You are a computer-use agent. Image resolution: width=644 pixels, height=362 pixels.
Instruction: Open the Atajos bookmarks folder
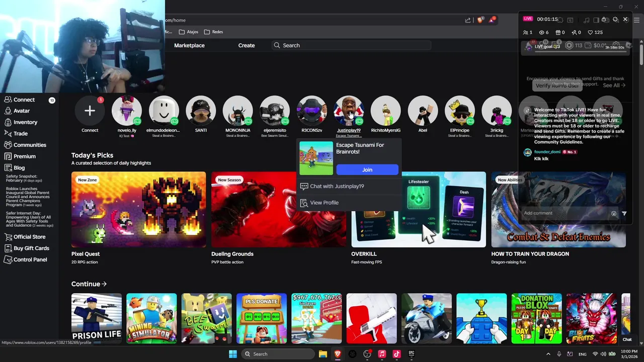[189, 32]
